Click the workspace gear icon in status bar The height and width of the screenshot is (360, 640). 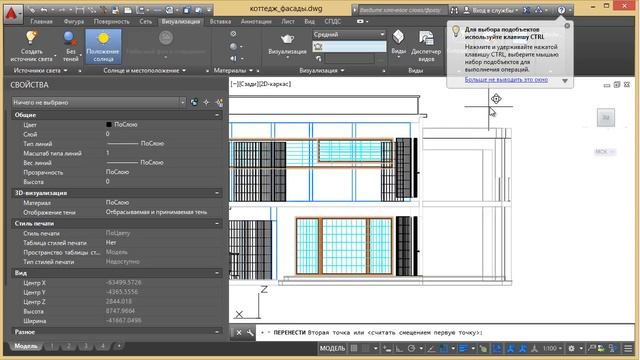coord(571,349)
